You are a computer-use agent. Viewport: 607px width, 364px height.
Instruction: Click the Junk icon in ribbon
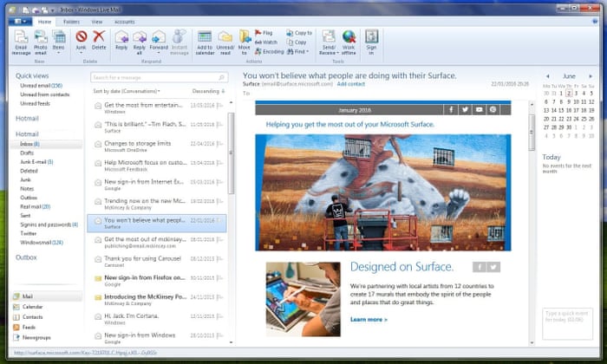pyautogui.click(x=82, y=40)
